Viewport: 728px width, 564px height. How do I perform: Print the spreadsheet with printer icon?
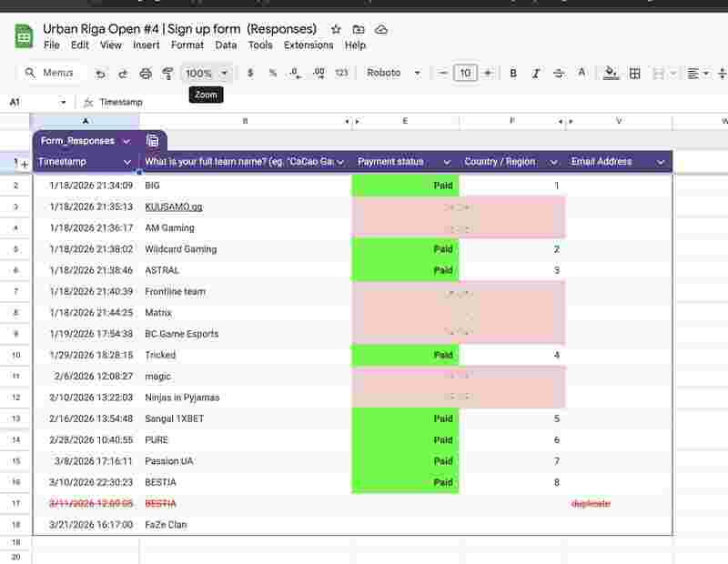point(146,74)
